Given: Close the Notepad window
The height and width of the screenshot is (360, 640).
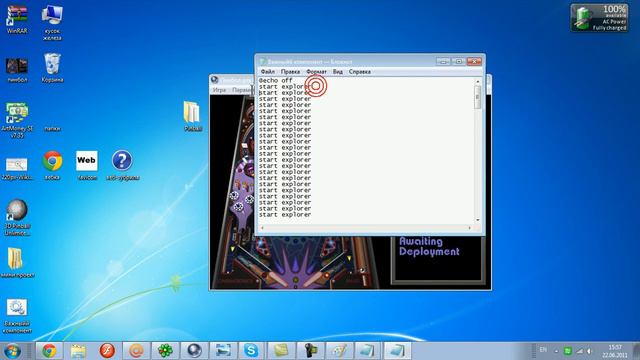Looking at the screenshot, I should 474,61.
